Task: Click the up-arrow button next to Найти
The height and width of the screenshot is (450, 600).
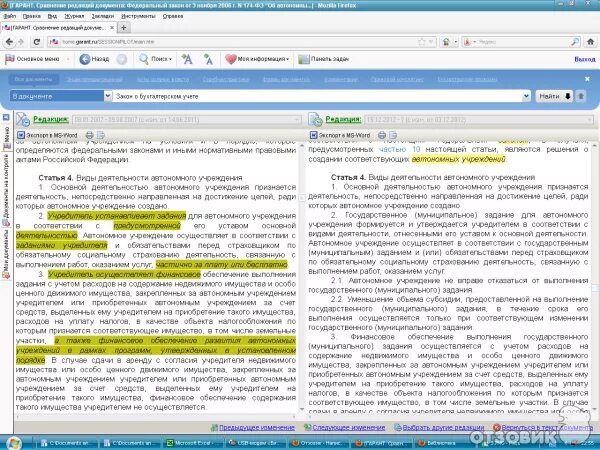Action: click(x=581, y=96)
